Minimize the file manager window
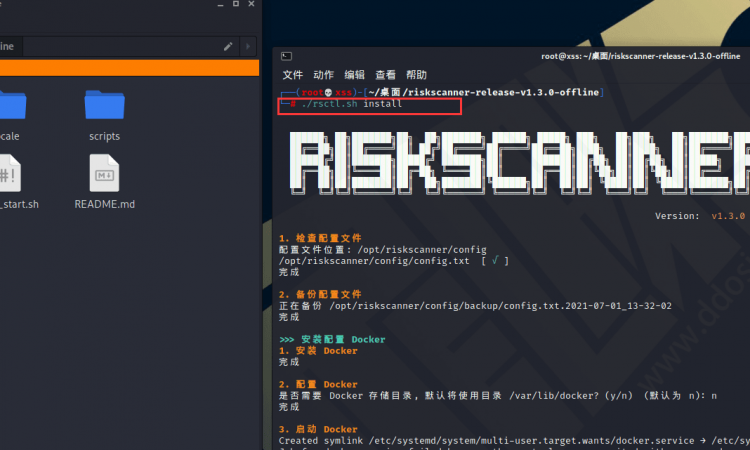Viewport: 750px width, 450px height. [x=220, y=4]
